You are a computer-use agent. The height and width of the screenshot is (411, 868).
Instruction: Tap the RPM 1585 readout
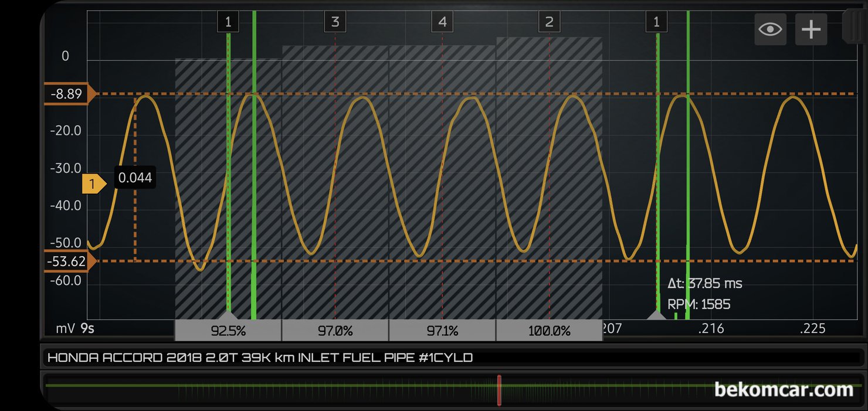pos(699,305)
